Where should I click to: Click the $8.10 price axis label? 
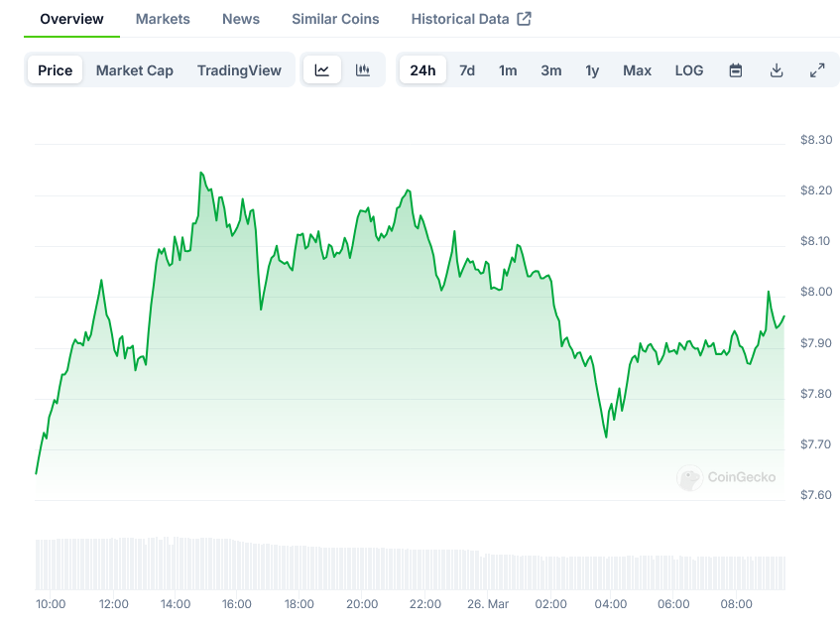816,241
